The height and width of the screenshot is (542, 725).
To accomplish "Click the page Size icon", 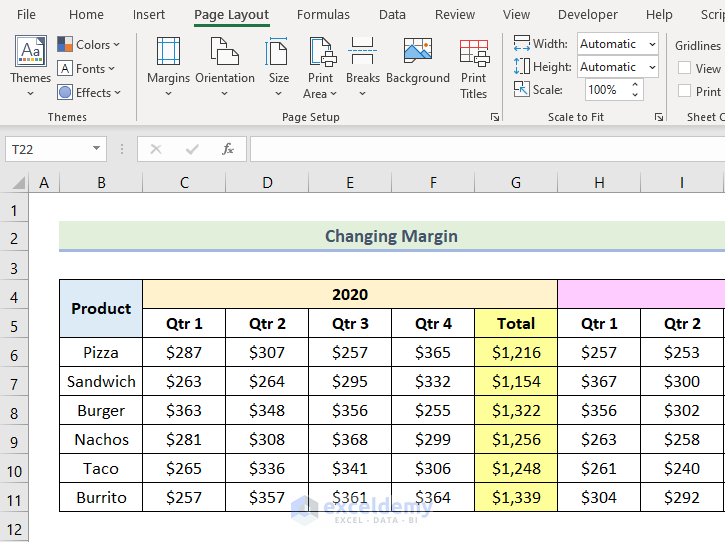I will (x=276, y=51).
